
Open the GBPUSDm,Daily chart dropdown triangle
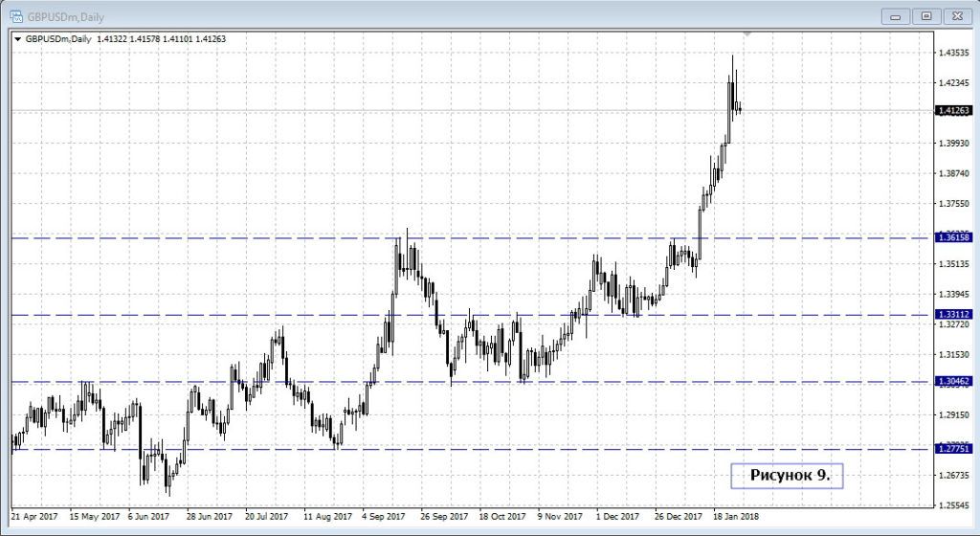click(x=17, y=39)
